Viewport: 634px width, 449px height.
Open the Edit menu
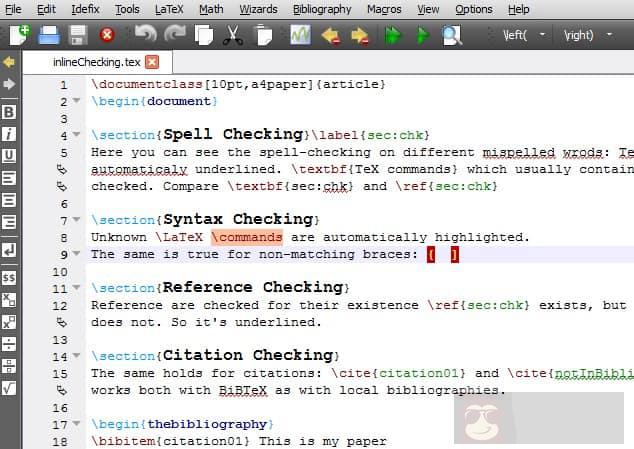click(46, 9)
